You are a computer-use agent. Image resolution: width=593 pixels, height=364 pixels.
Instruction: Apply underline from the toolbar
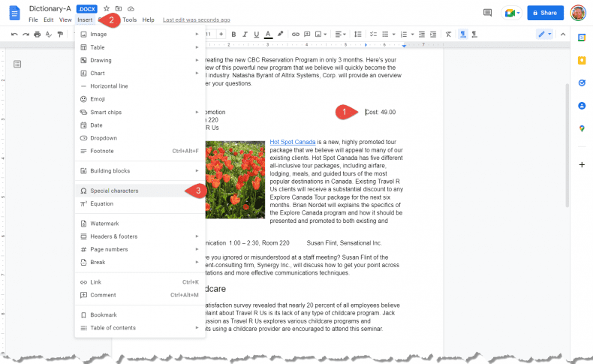point(257,34)
